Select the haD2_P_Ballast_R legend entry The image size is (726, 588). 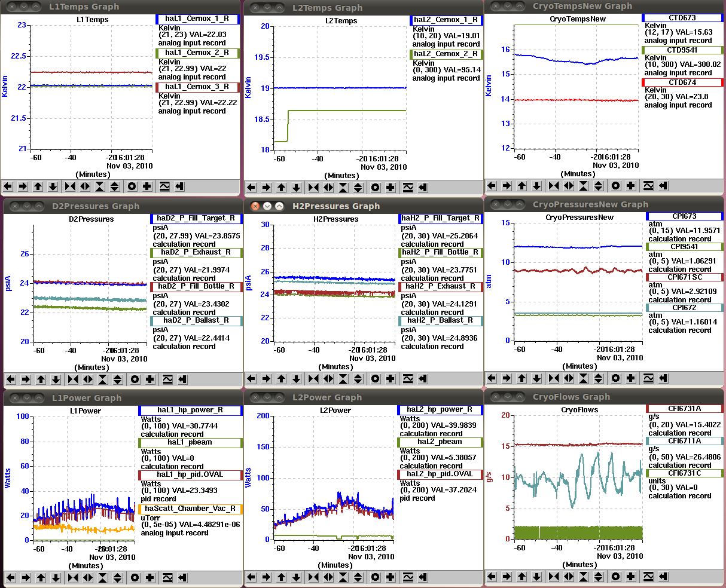coord(196,321)
